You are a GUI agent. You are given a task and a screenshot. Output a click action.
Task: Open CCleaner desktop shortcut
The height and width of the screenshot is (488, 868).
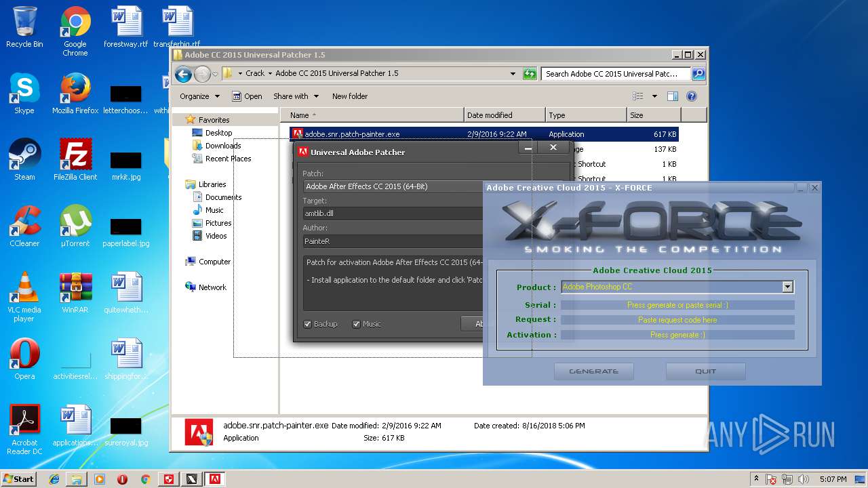pyautogui.click(x=24, y=226)
